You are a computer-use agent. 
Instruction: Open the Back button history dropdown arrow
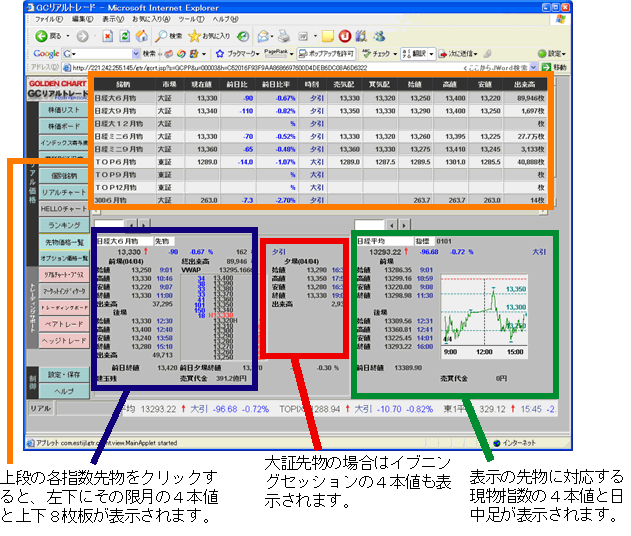point(68,37)
